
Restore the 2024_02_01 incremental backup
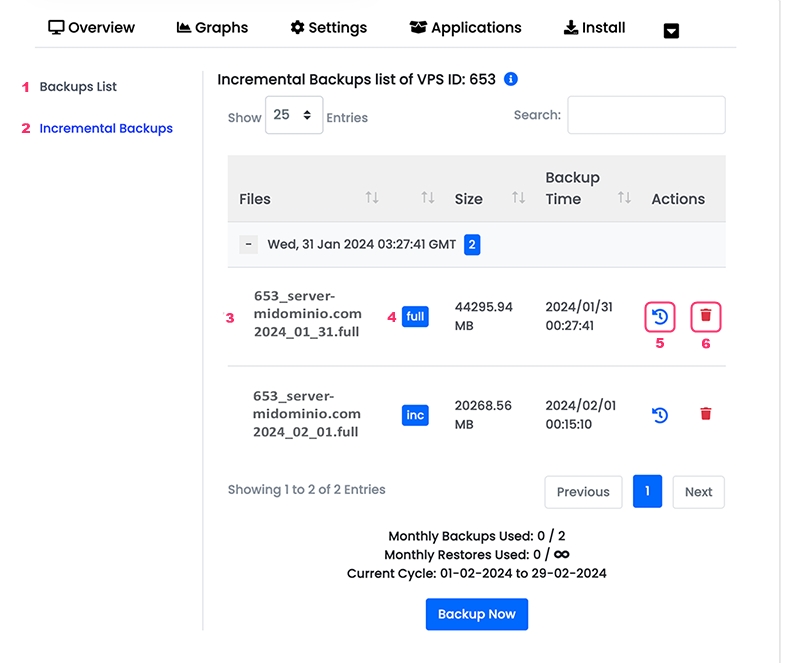[x=660, y=414]
